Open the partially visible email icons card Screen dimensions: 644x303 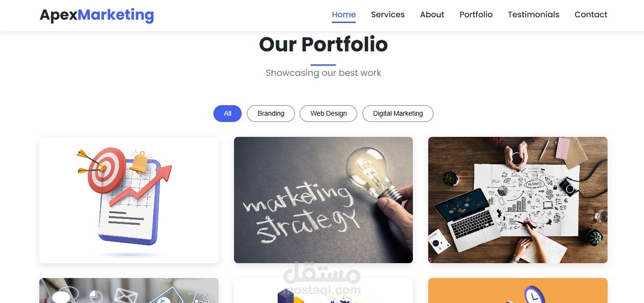(129, 291)
